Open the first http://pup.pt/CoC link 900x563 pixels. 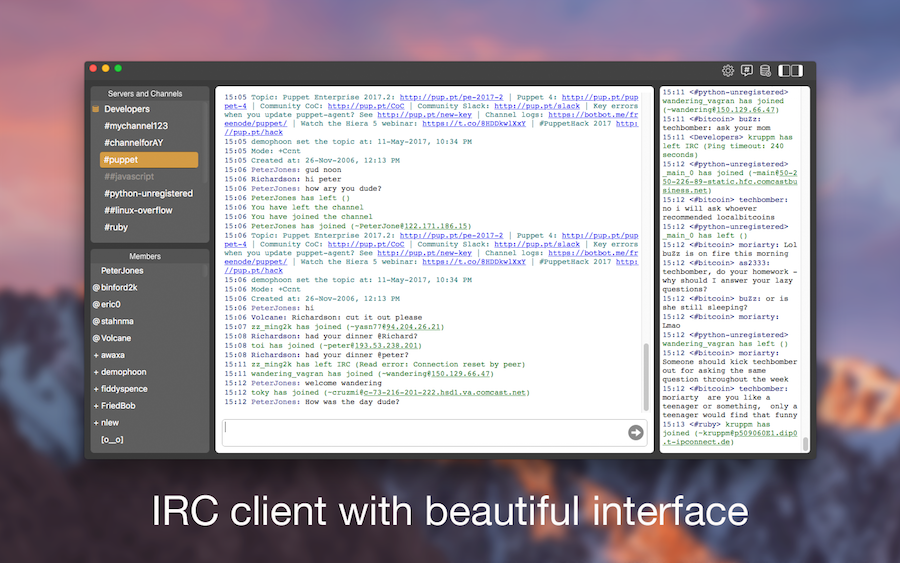pyautogui.click(x=366, y=106)
